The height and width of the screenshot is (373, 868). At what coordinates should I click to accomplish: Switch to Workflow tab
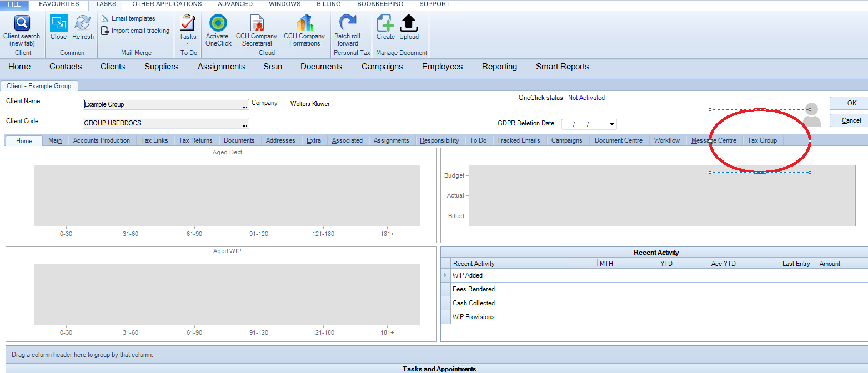pyautogui.click(x=667, y=140)
